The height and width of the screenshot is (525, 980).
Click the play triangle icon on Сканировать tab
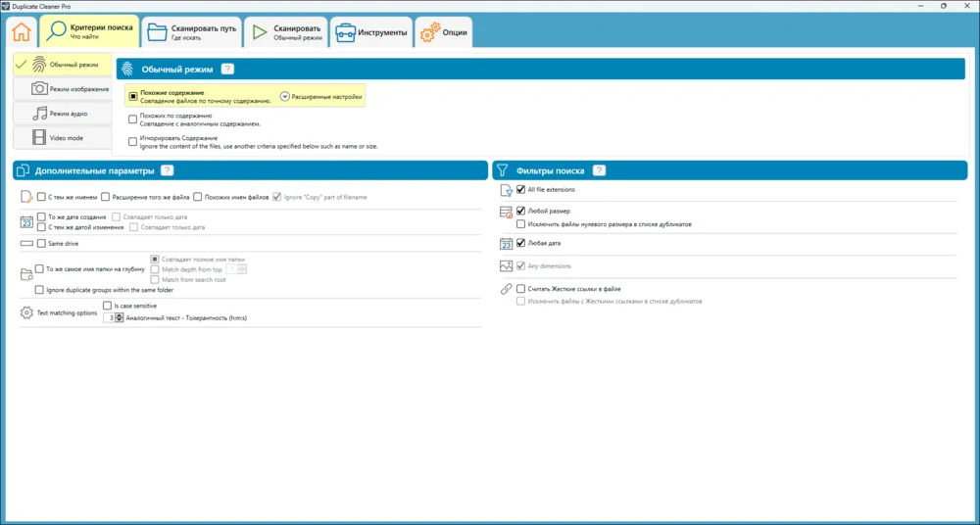tap(260, 32)
